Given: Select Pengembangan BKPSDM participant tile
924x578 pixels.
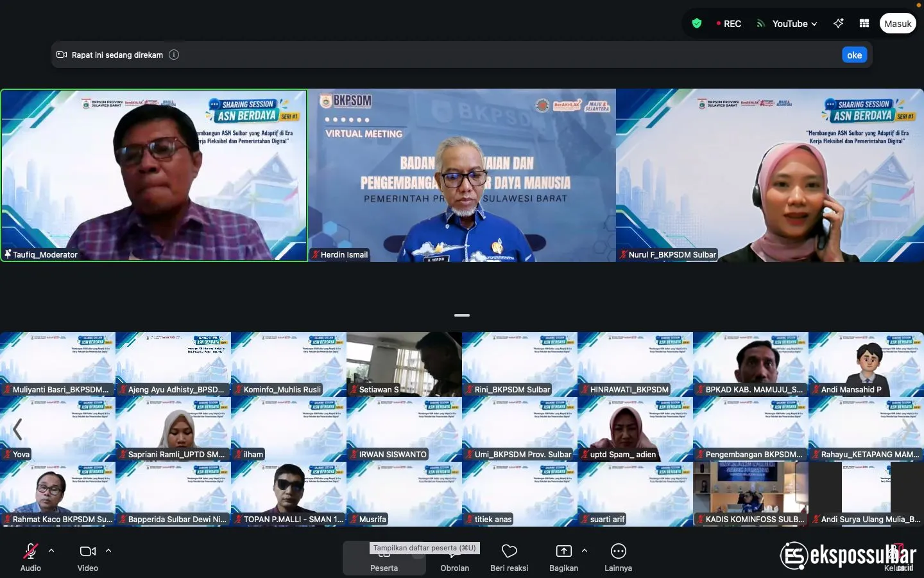Looking at the screenshot, I should click(751, 429).
